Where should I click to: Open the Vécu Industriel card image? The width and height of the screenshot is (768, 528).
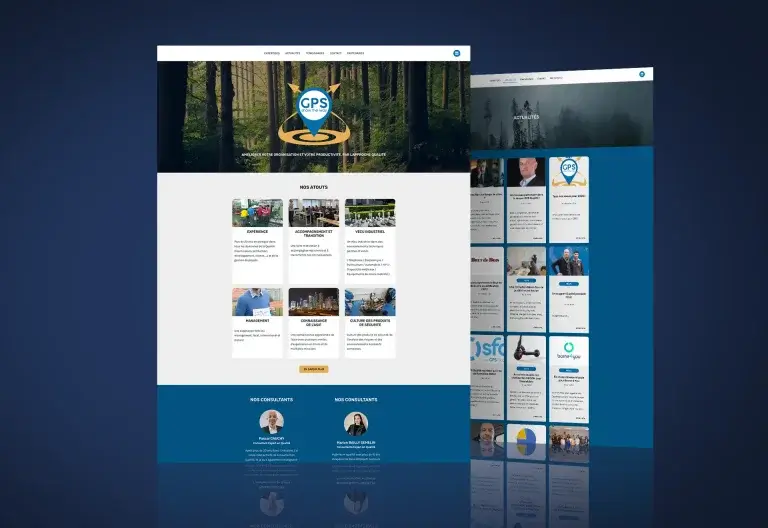(x=370, y=213)
